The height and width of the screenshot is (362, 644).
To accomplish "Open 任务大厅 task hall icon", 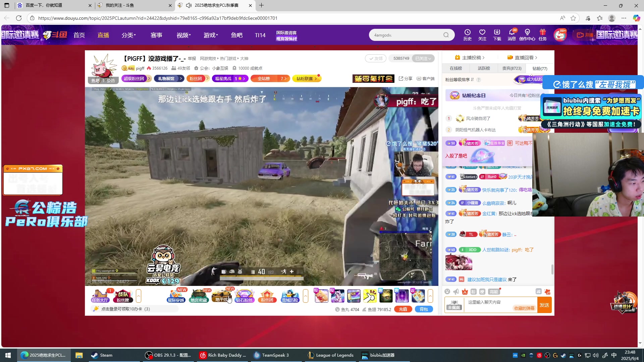I will [100, 296].
